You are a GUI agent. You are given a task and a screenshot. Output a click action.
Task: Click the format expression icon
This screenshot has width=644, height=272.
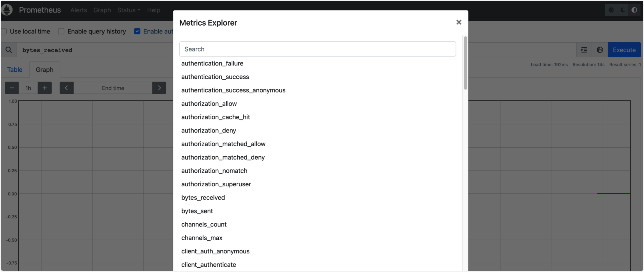click(x=584, y=50)
